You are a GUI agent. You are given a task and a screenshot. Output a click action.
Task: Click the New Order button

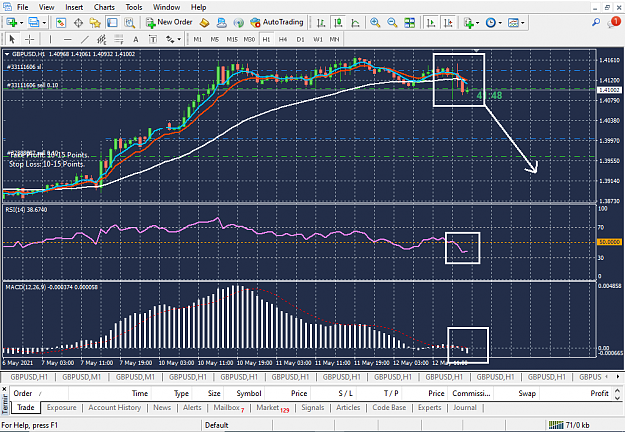point(169,22)
